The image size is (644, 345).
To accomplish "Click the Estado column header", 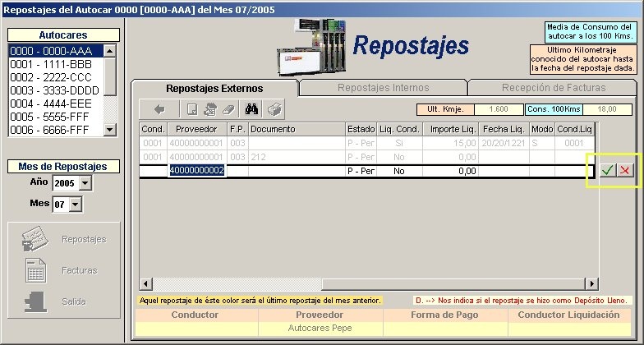I will pos(361,129).
